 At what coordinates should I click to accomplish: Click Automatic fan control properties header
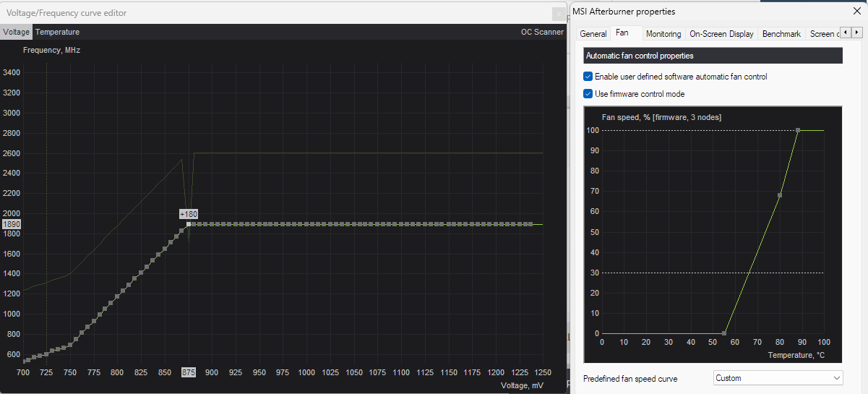click(713, 56)
